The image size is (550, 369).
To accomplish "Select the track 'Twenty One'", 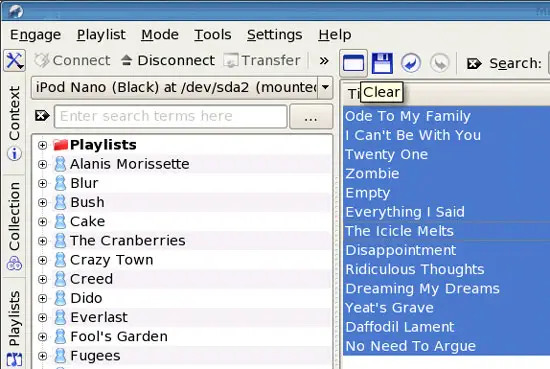I will 387,155.
